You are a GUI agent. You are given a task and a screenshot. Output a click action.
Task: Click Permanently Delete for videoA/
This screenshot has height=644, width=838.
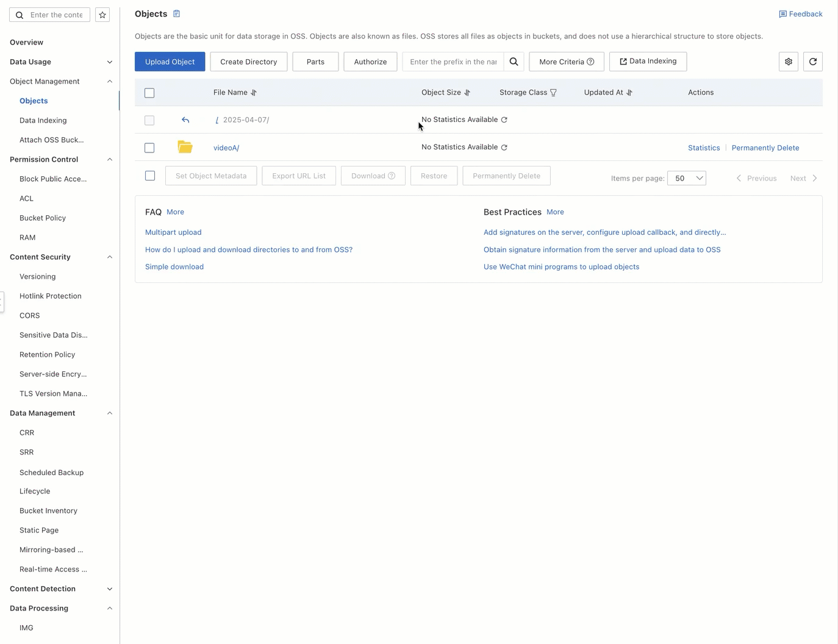[x=765, y=148]
